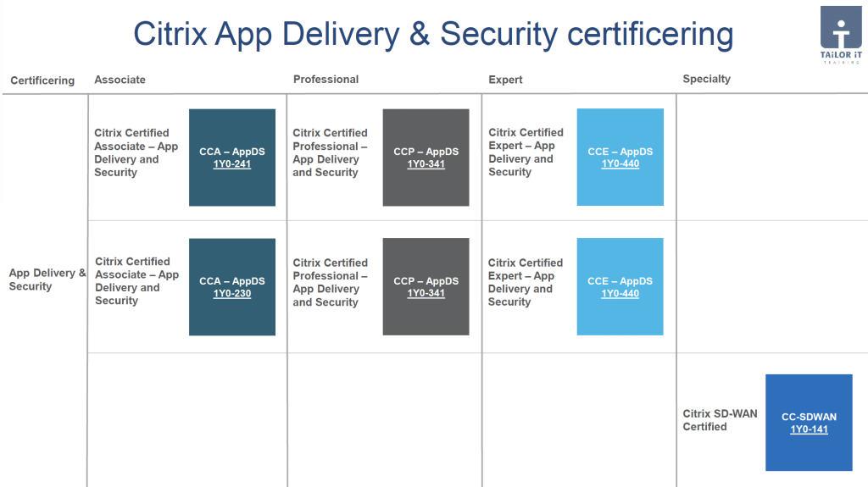Click 'Citrix Certified Expert' description in 1Y0-230 row

(526, 282)
